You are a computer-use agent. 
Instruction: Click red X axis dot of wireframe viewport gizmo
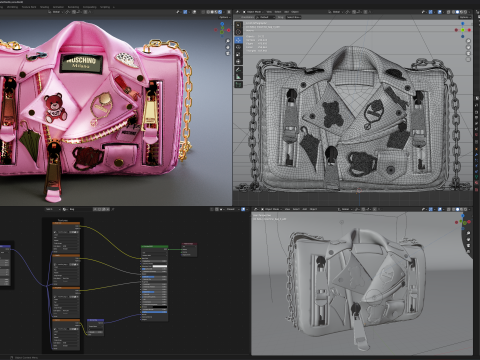(468, 30)
